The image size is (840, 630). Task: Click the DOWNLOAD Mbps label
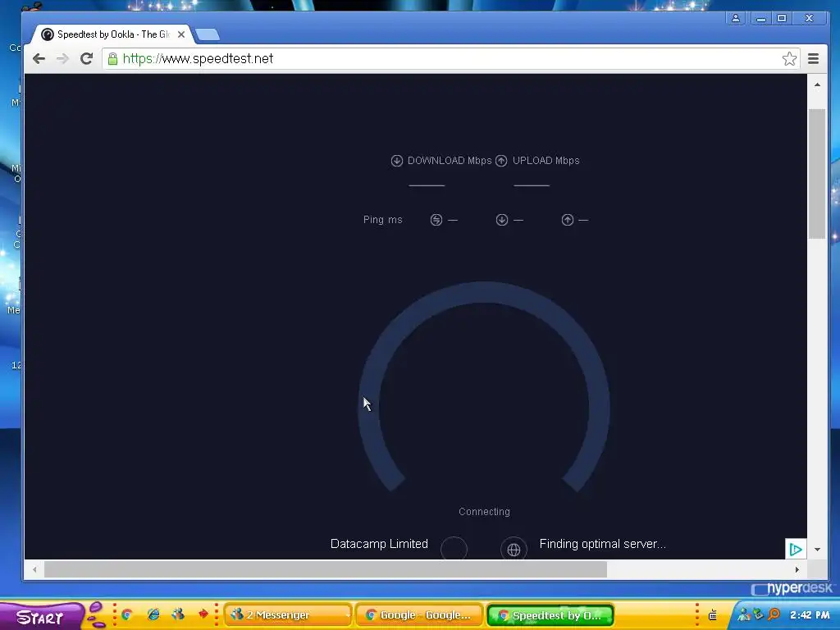point(450,161)
